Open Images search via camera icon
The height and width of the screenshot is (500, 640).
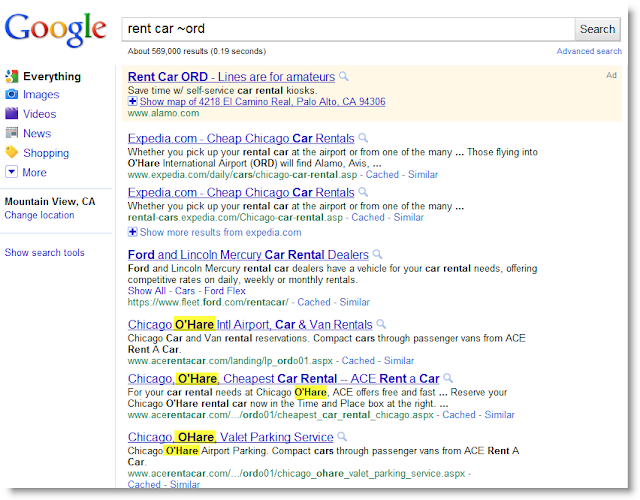11,94
